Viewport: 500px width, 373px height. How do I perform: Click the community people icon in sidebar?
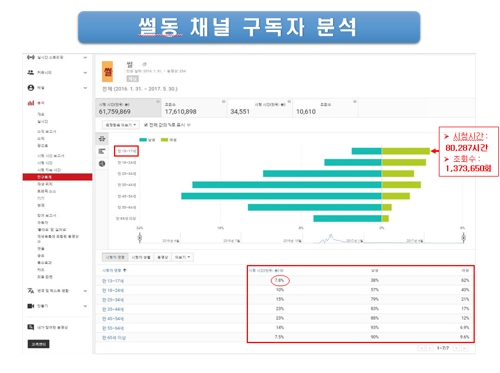(x=31, y=72)
